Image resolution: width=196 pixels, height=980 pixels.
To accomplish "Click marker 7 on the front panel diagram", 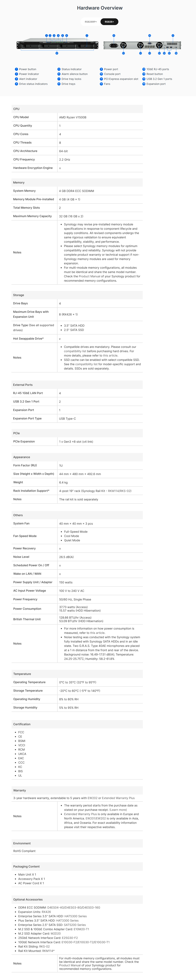I will pyautogui.click(x=87, y=35).
